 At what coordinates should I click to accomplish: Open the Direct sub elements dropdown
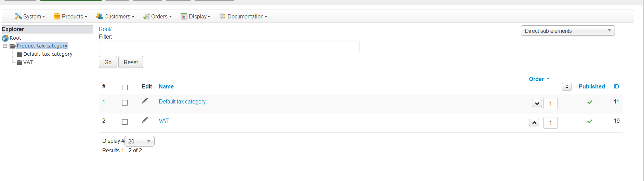(567, 31)
